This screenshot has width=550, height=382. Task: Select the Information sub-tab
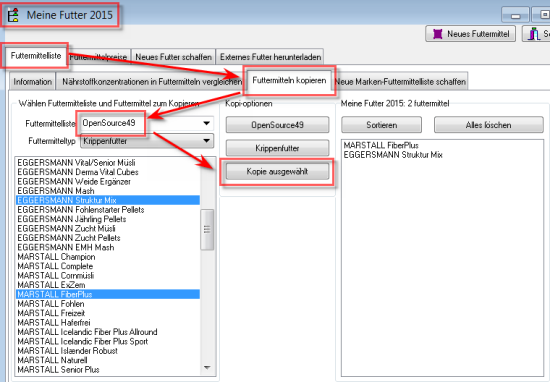33,82
